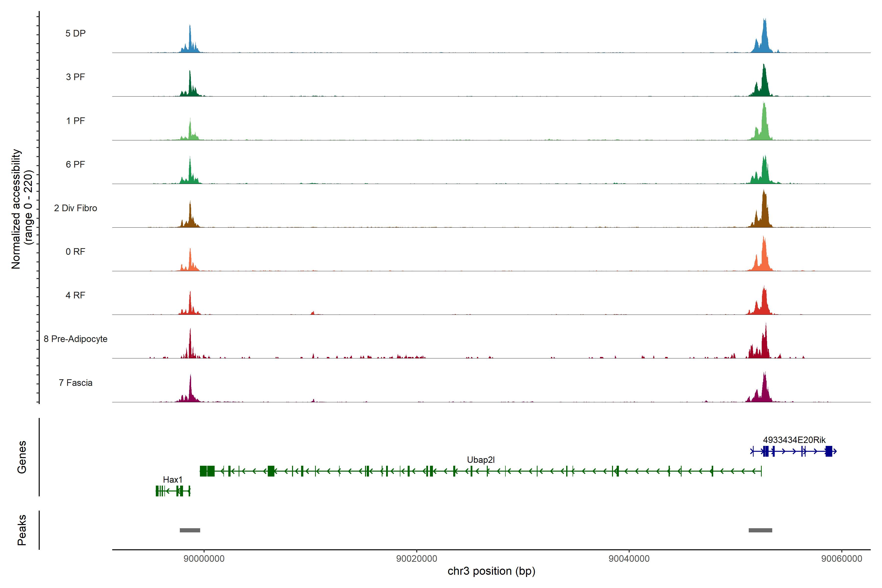882x588 pixels.
Task: Click the 6 PF track label
Action: point(75,164)
